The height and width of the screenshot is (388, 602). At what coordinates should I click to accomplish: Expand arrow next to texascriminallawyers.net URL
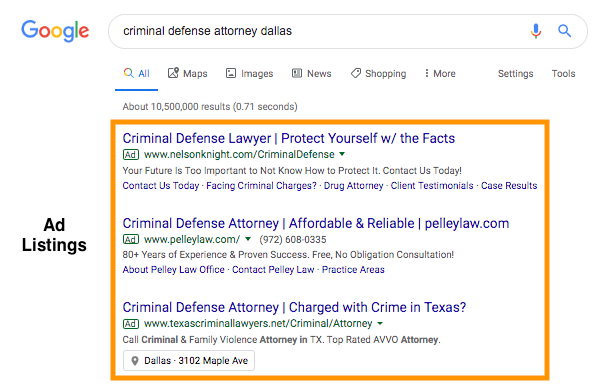(380, 324)
